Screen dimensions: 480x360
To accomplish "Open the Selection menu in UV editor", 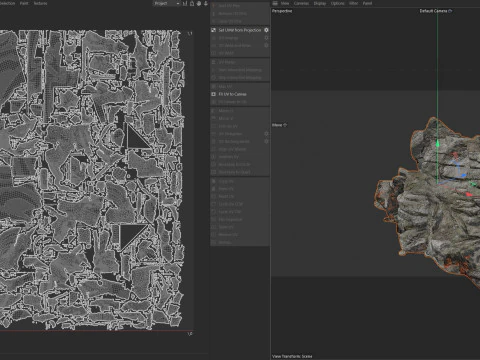I will pyautogui.click(x=7, y=3).
